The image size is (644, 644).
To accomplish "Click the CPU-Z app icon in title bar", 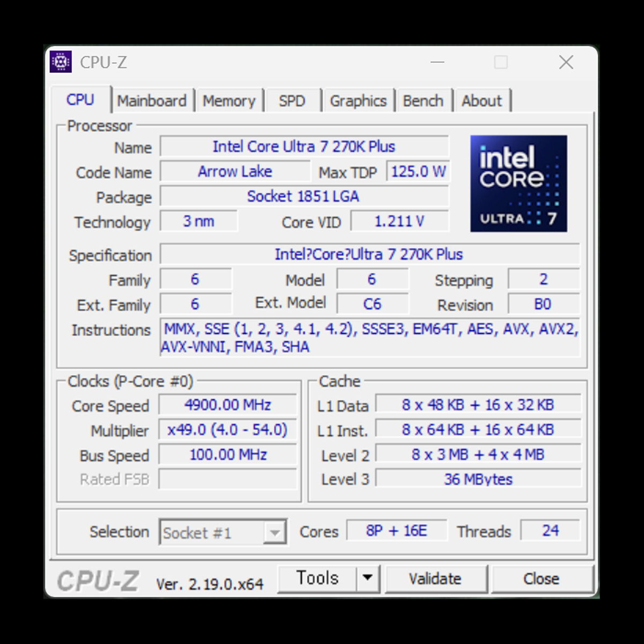I will 61,62.
